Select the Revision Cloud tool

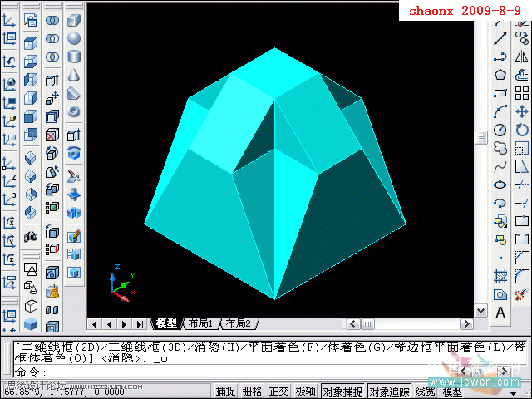click(x=500, y=148)
